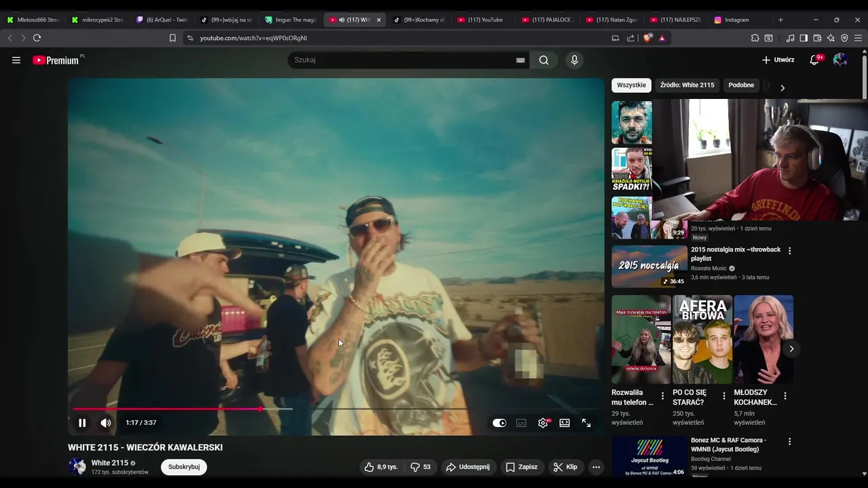Open White 2115 channel avatar
The height and width of the screenshot is (488, 868).
[x=77, y=467]
